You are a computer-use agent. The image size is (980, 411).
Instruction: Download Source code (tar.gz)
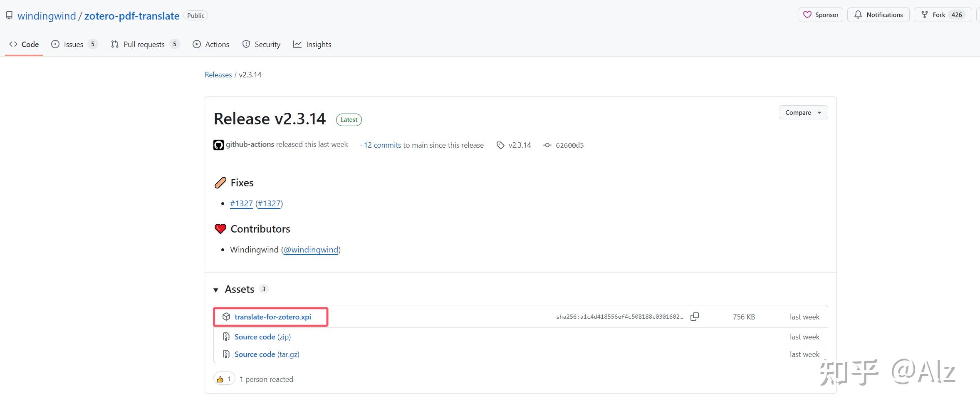(x=267, y=354)
